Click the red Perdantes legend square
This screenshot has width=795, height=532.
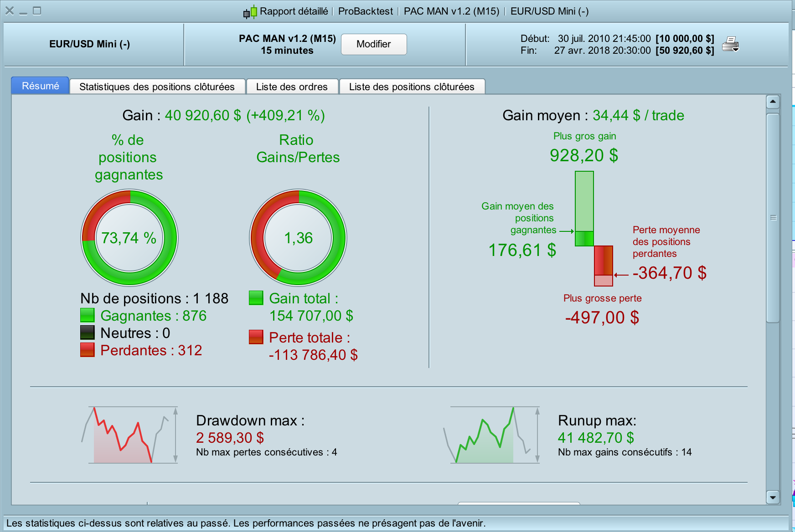(88, 350)
